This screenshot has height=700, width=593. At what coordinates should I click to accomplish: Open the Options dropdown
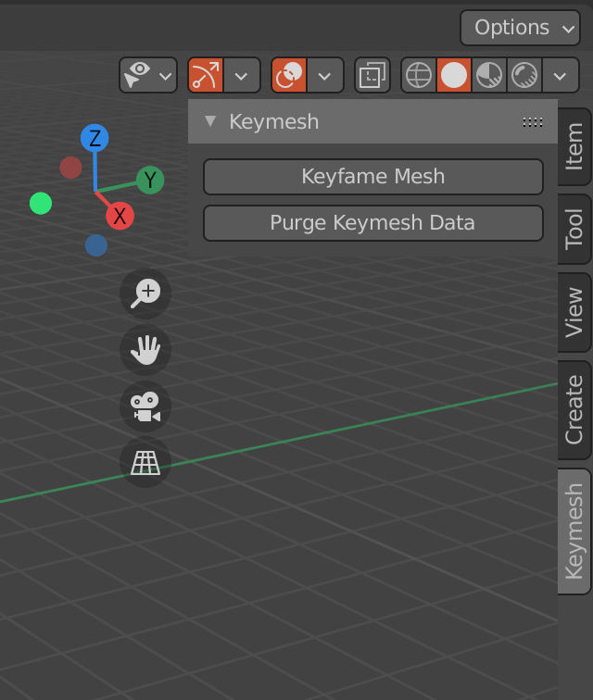click(520, 28)
